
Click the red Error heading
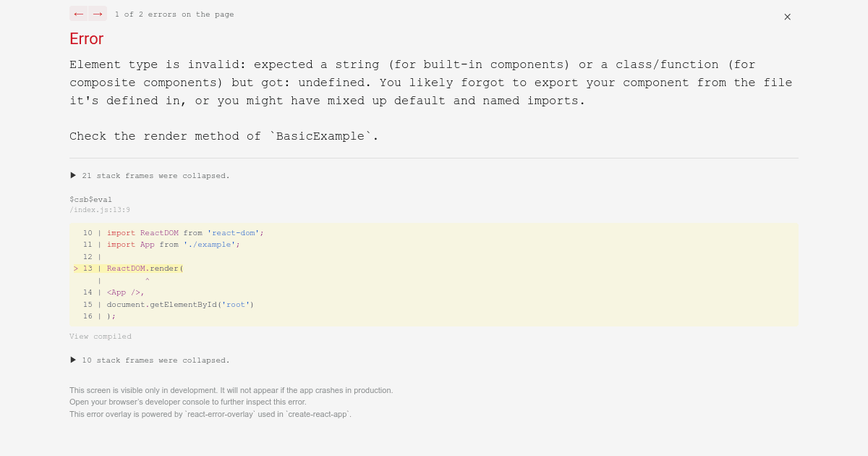[x=86, y=39]
